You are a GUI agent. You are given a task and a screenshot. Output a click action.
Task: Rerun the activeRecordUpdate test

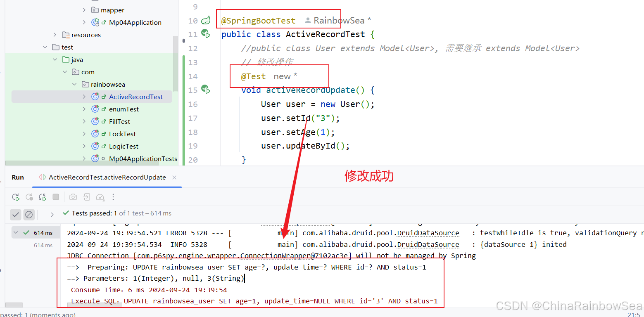click(x=16, y=197)
